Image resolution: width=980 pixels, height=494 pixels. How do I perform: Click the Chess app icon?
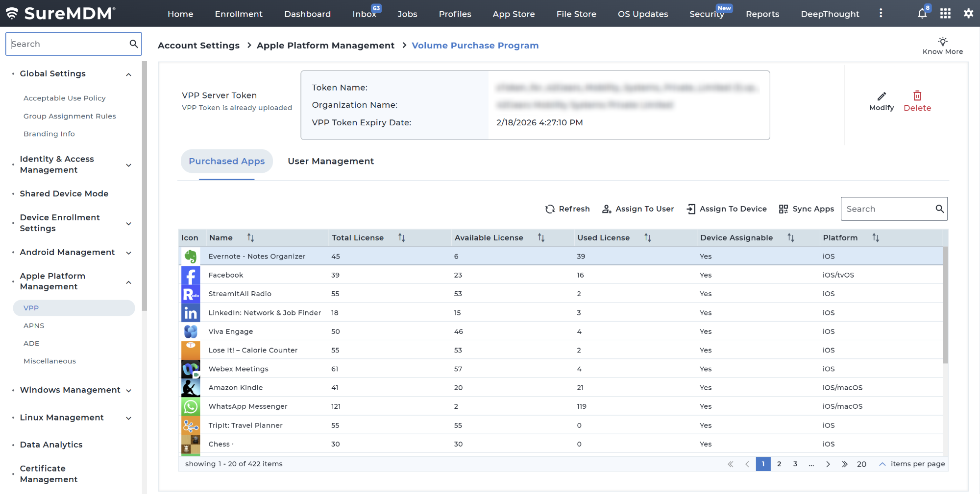point(191,444)
